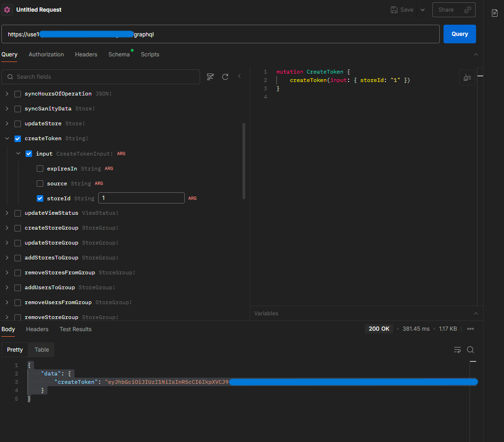Expand the syncHoursOfOperation field
Screen dimensions: 504x442
coord(7,94)
